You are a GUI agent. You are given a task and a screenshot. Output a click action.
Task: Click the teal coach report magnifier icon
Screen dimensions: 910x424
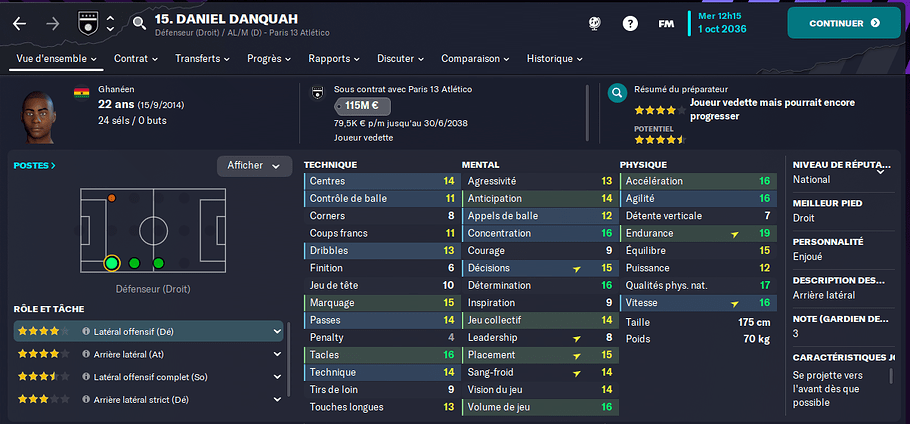tap(618, 92)
